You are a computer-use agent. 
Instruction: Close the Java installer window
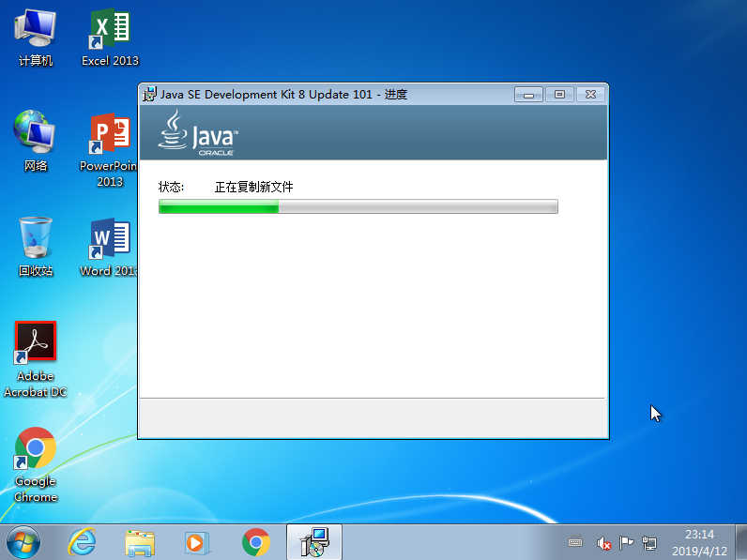[590, 95]
